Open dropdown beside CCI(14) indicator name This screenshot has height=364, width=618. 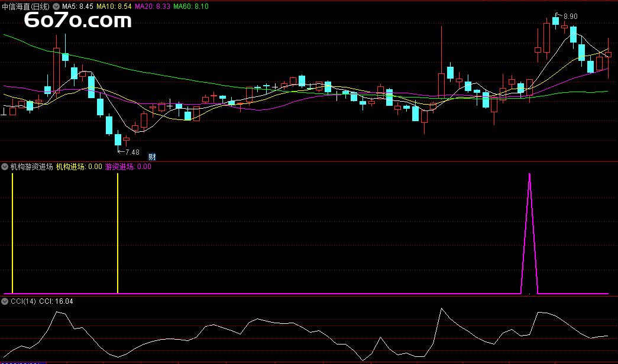coord(5,301)
